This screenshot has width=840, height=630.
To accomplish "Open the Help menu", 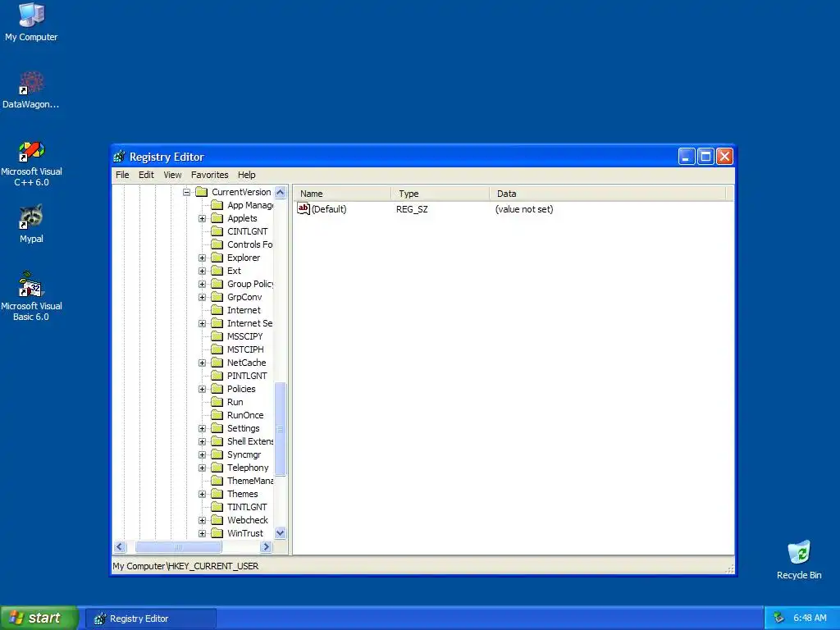I will coord(246,175).
